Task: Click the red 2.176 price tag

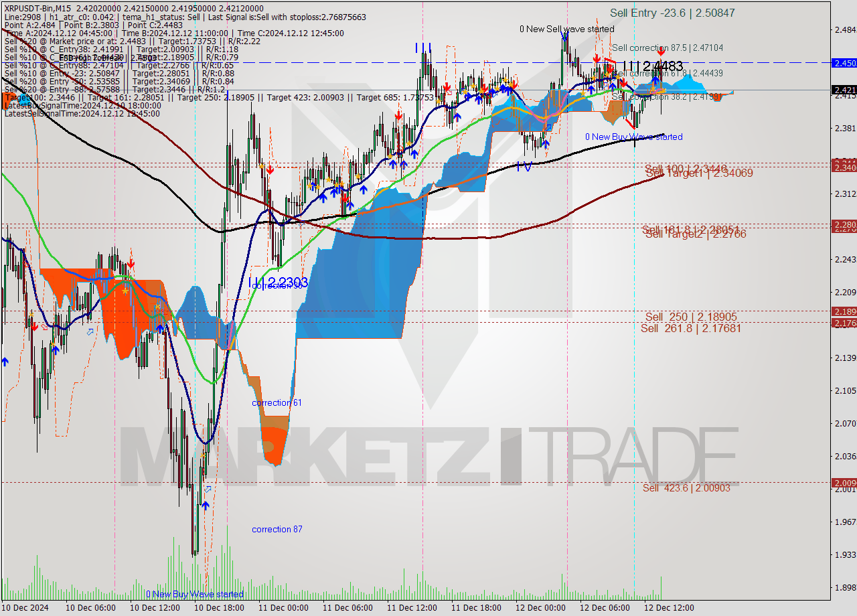Action: pyautogui.click(x=844, y=323)
